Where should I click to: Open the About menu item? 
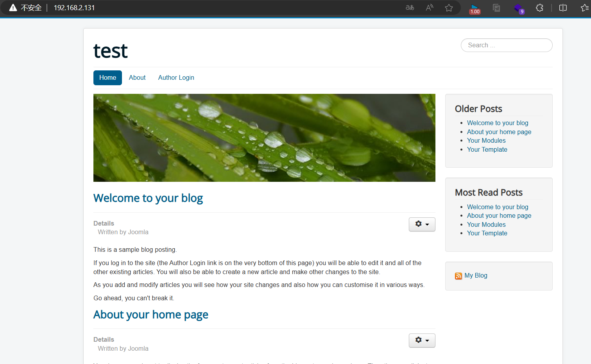(137, 78)
